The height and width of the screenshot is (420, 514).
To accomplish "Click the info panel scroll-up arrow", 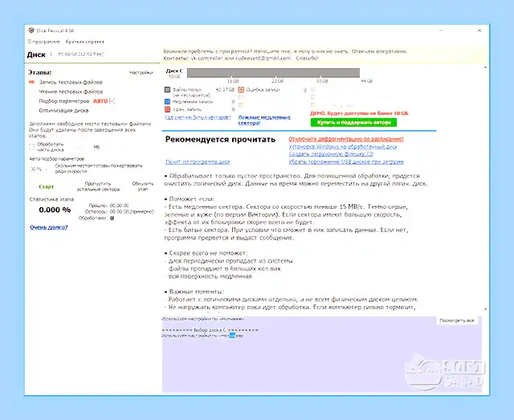I will click(485, 67).
